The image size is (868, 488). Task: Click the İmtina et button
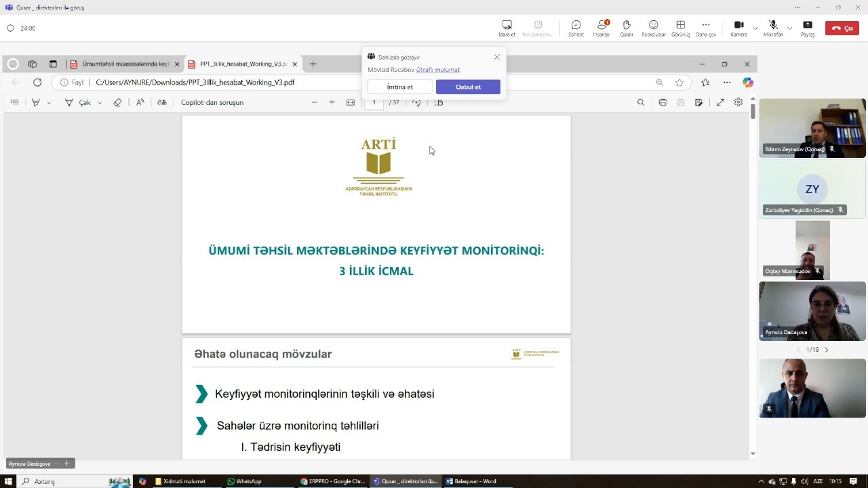[399, 87]
